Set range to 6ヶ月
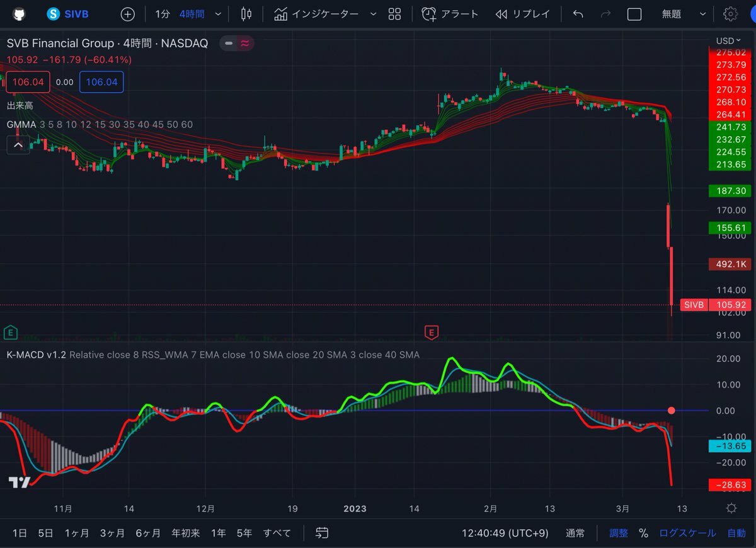 148,533
